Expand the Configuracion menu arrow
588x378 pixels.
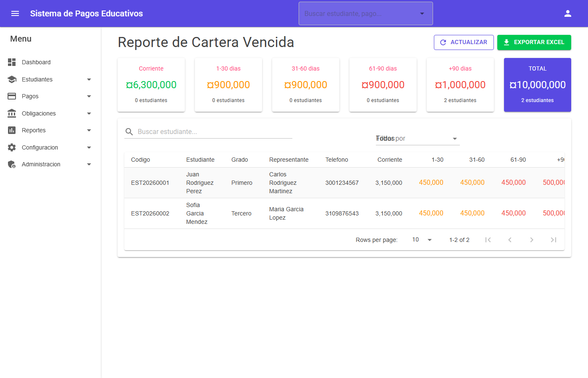point(89,147)
